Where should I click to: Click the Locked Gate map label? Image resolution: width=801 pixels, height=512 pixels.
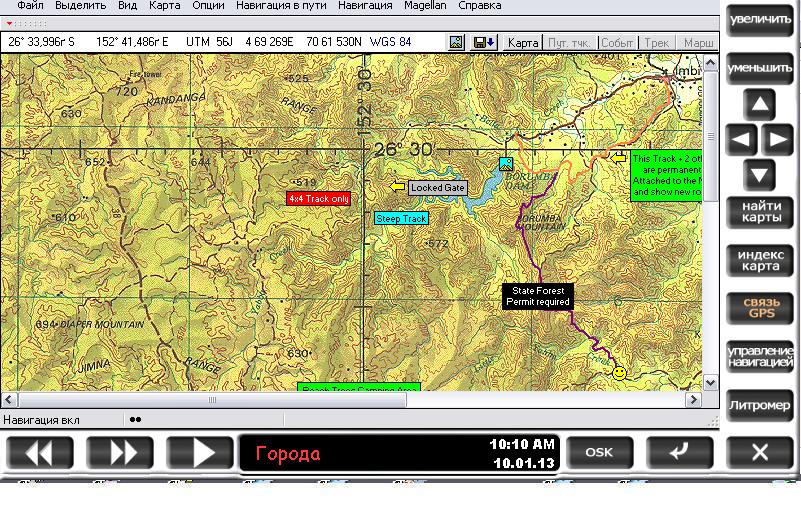438,188
